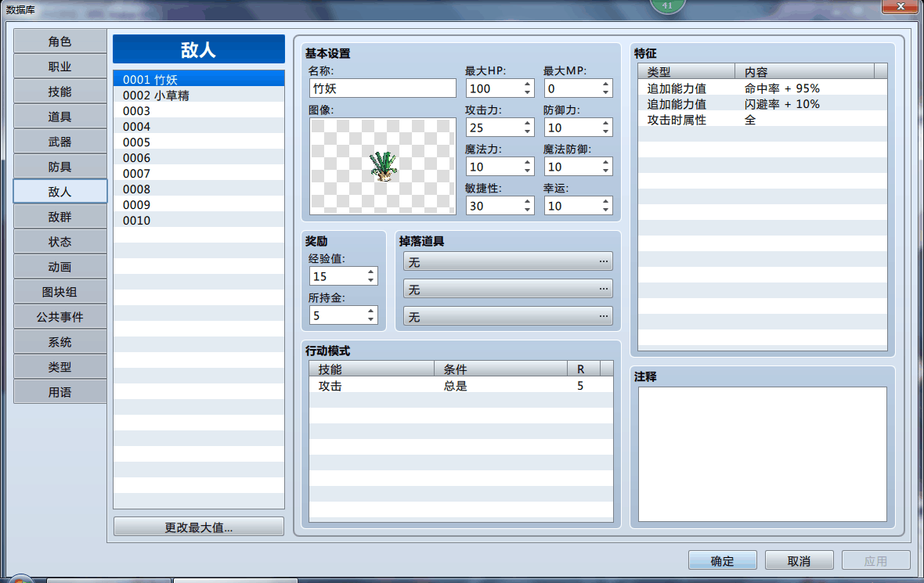Image resolution: width=924 pixels, height=583 pixels.
Task: Select the 命中率 + 95% trait row
Action: [763, 88]
